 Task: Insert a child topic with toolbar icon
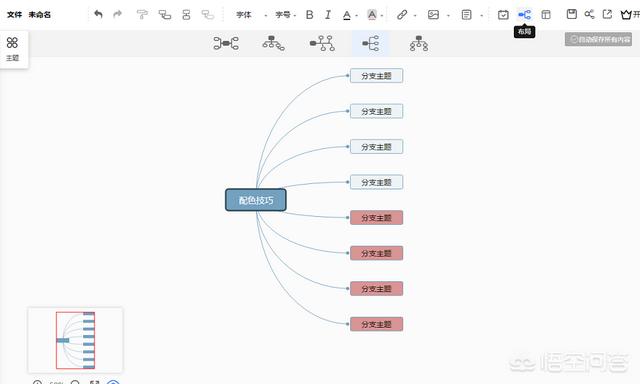coord(165,15)
